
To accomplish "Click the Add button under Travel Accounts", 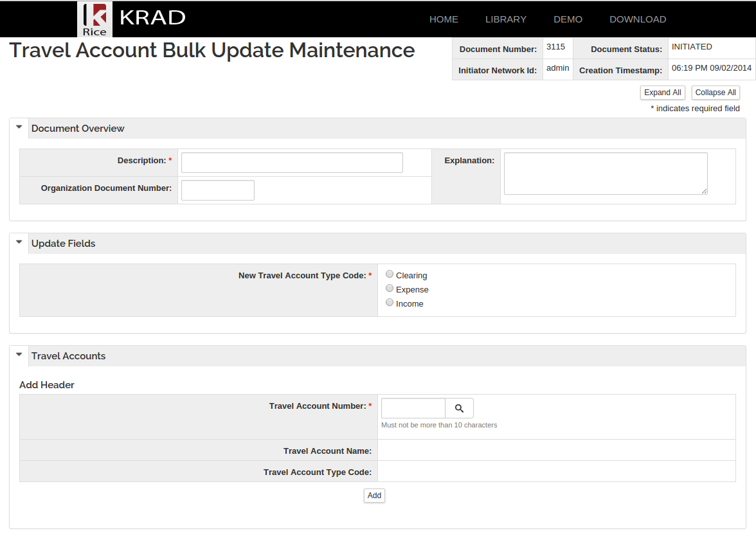I will tap(374, 496).
